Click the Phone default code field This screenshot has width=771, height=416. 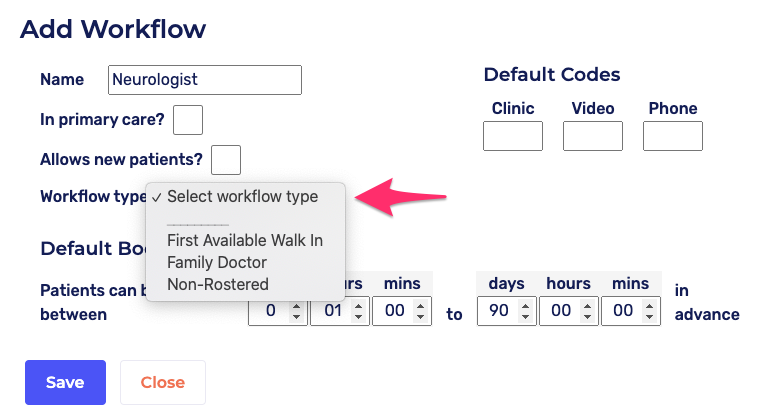click(x=673, y=136)
